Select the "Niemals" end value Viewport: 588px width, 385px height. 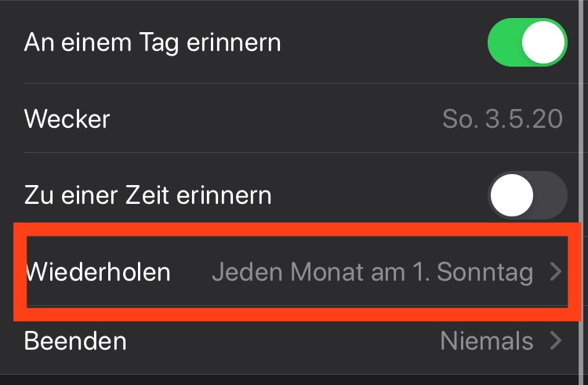pyautogui.click(x=486, y=341)
